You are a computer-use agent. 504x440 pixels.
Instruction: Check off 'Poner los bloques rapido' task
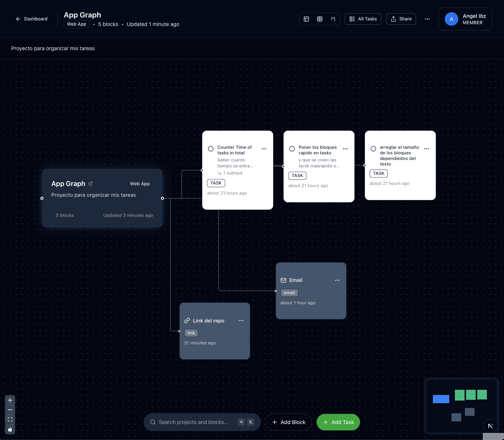292,149
